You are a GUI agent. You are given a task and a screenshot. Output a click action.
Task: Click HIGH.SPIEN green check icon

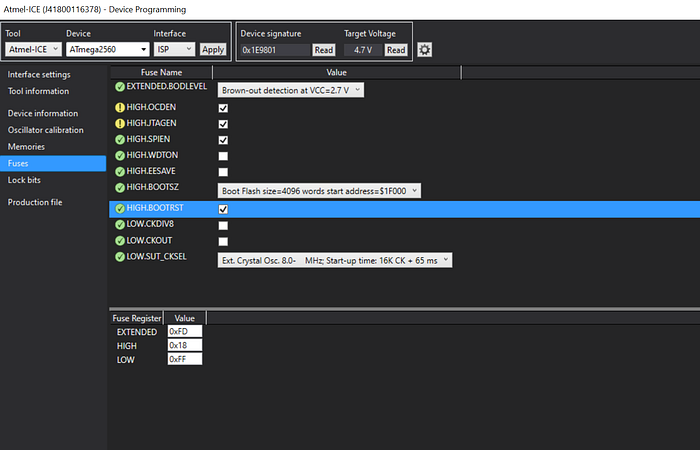pyautogui.click(x=120, y=140)
